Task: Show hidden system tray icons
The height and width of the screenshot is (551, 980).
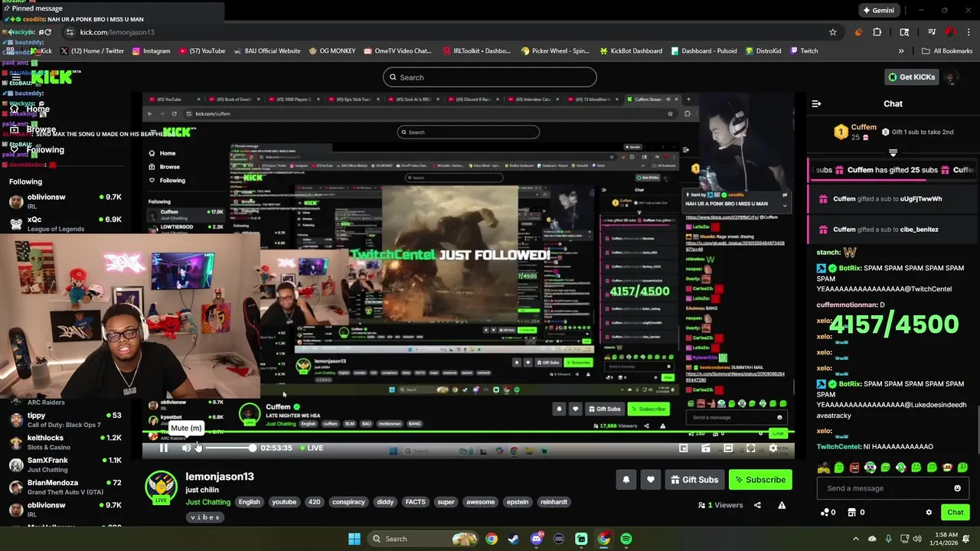Action: coord(856,539)
